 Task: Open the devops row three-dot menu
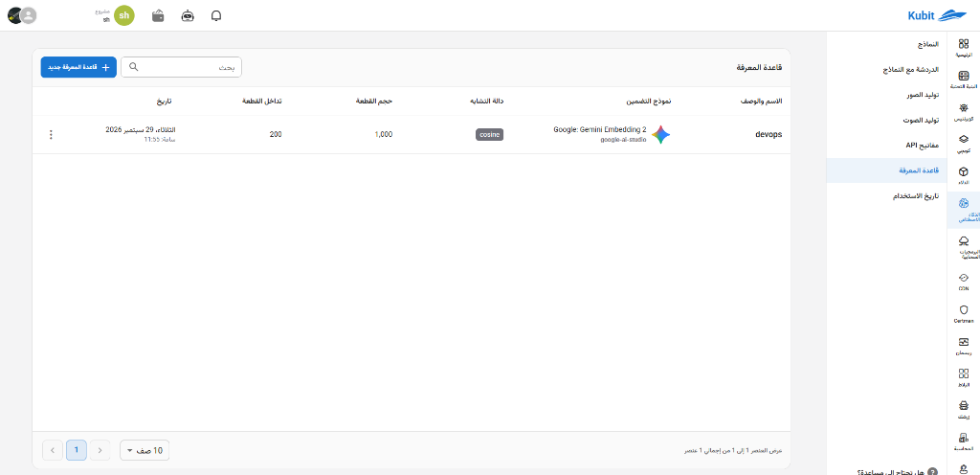[51, 134]
